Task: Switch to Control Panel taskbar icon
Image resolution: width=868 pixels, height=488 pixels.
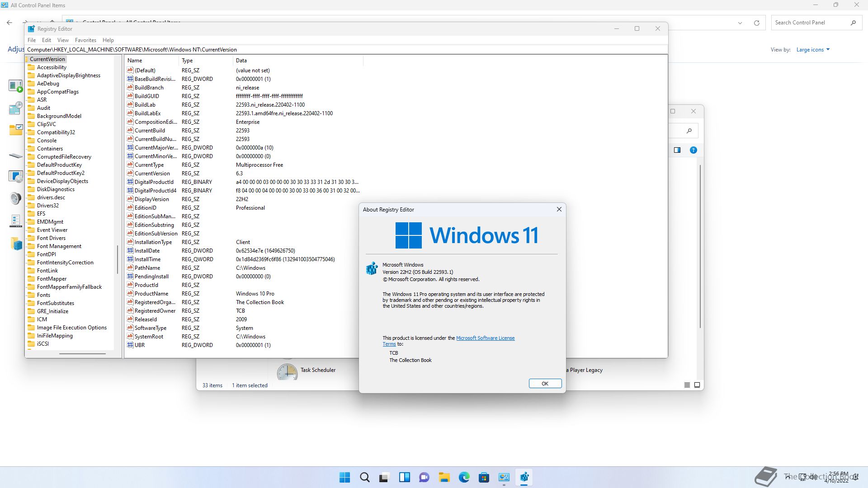Action: 504,477
